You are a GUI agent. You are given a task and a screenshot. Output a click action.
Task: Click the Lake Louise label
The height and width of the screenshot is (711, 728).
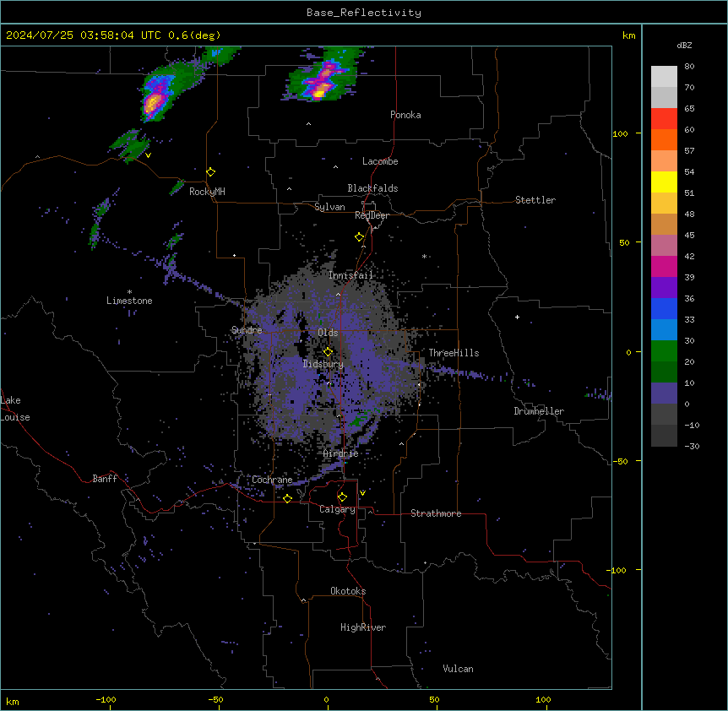pyautogui.click(x=14, y=409)
